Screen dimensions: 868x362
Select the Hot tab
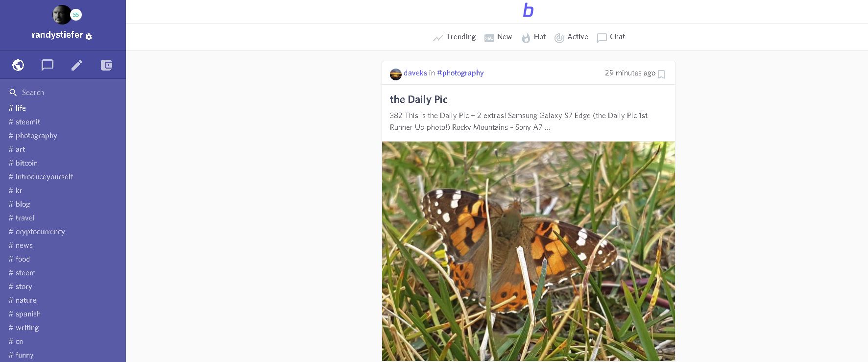pyautogui.click(x=533, y=37)
